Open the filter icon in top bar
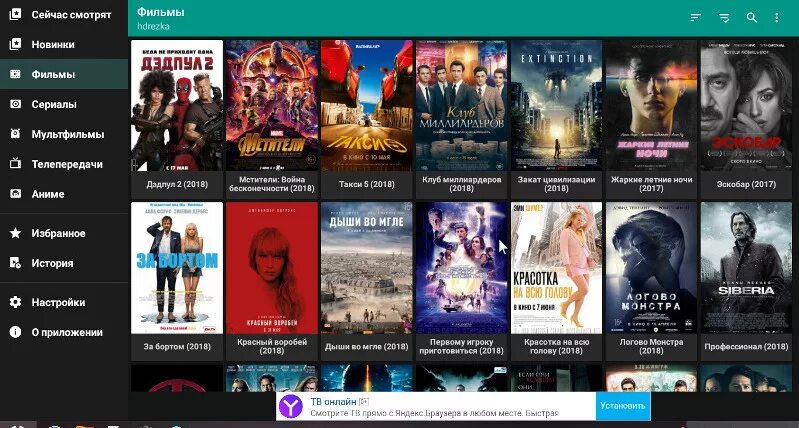 pos(724,18)
